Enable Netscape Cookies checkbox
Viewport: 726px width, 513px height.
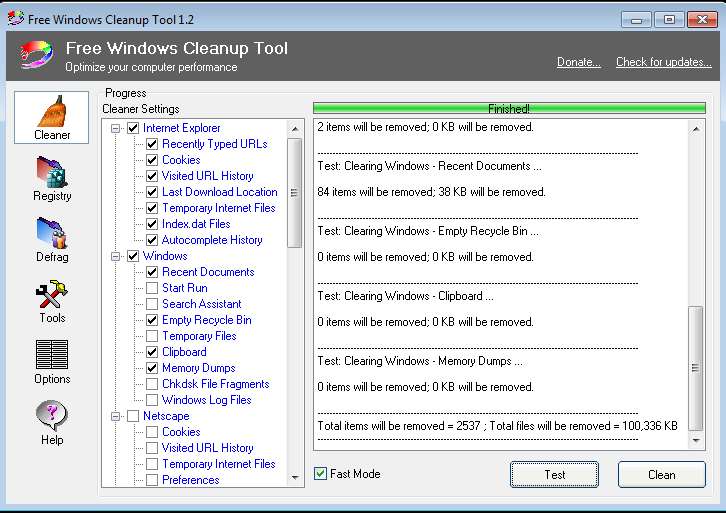click(152, 432)
